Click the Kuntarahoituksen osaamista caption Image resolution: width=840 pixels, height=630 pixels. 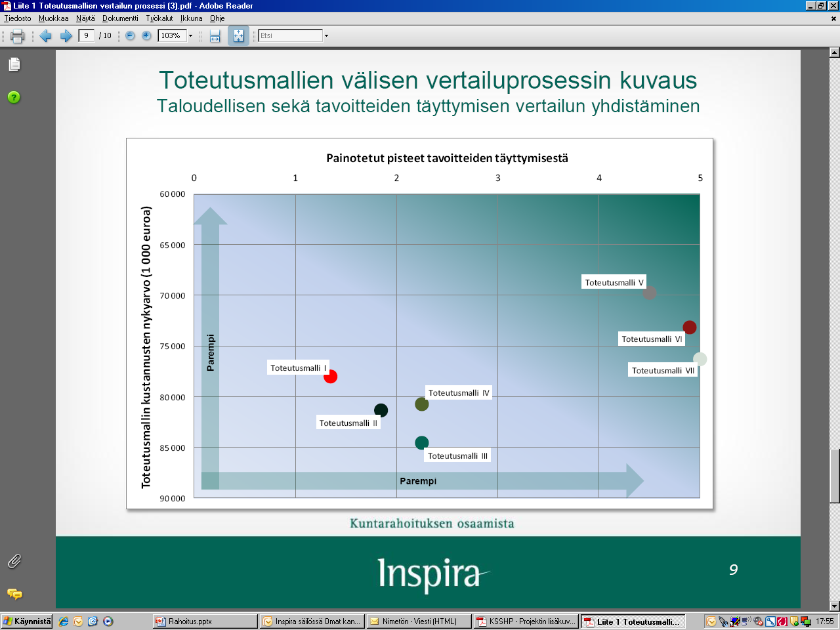[432, 524]
